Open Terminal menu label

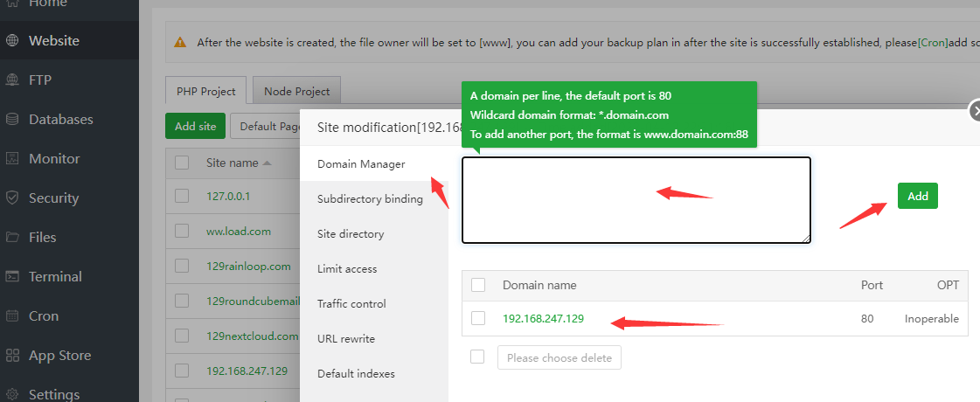[55, 276]
